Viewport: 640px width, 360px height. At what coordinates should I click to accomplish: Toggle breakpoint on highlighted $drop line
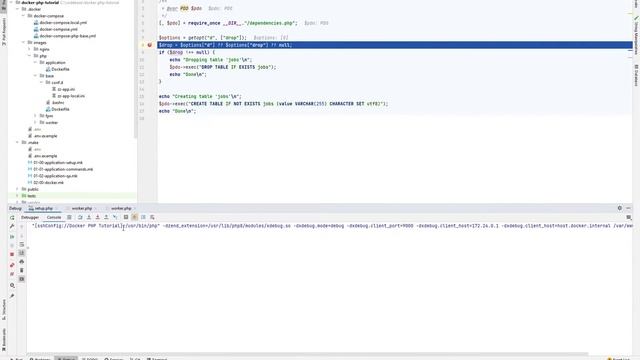150,45
